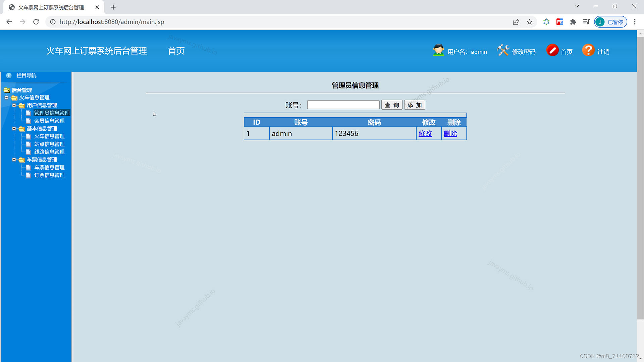Click the browser address bar URL
Image resolution: width=644 pixels, height=362 pixels.
pos(112,22)
